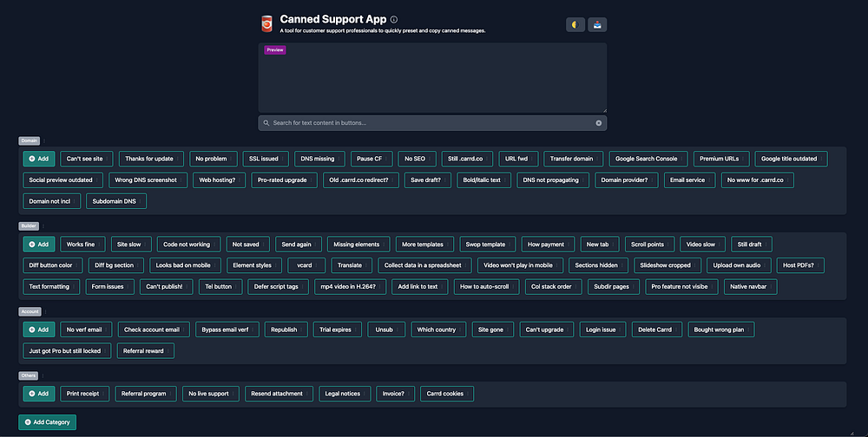Select "Col stack order" message
This screenshot has width=868, height=437.
[x=554, y=286]
